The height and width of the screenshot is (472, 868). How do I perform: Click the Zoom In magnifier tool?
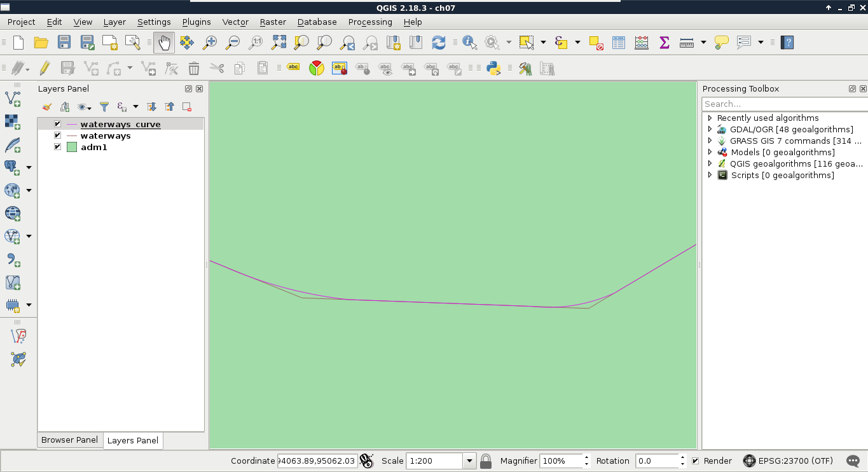(209, 43)
